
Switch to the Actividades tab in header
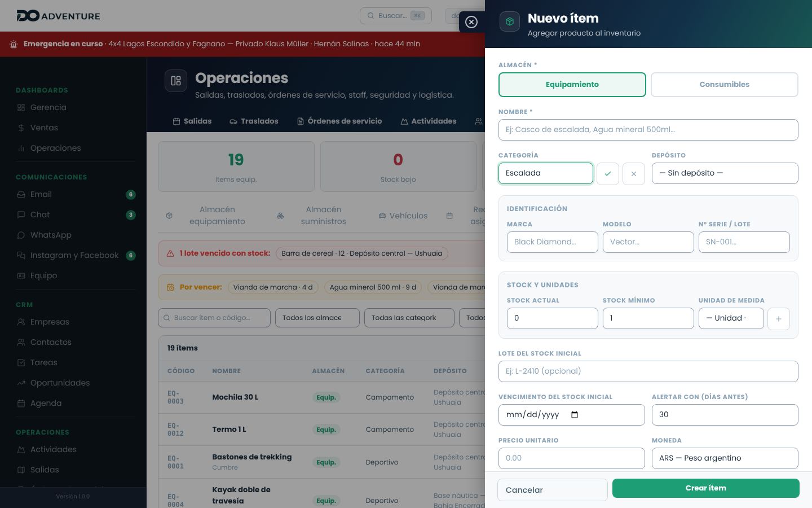429,121
